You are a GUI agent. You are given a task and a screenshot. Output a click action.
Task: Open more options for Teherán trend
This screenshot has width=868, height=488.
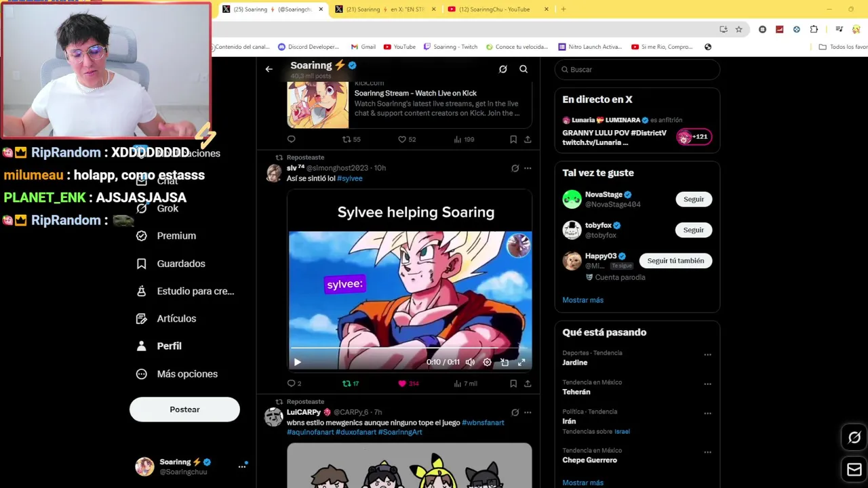pyautogui.click(x=707, y=384)
